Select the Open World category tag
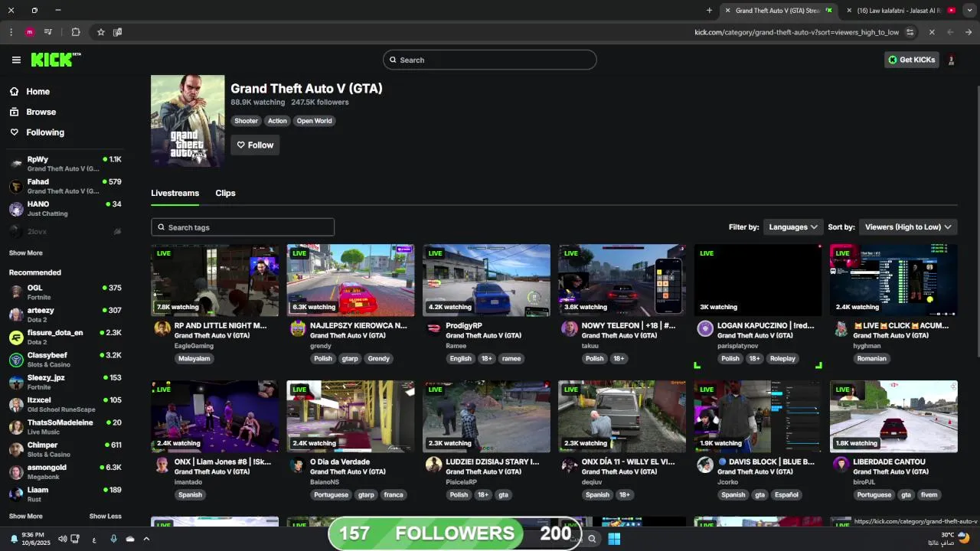The height and width of the screenshot is (551, 980). click(x=314, y=121)
